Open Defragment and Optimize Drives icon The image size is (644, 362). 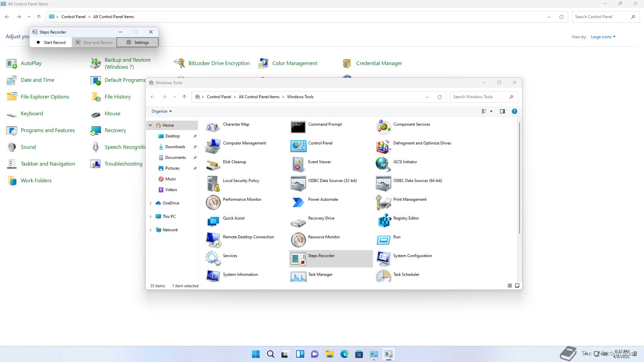tap(383, 146)
